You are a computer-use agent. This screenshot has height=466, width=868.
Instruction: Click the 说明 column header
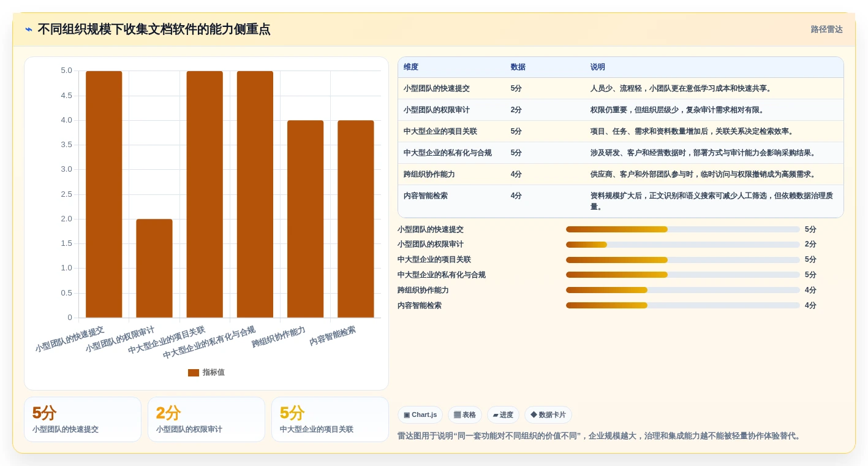[598, 67]
